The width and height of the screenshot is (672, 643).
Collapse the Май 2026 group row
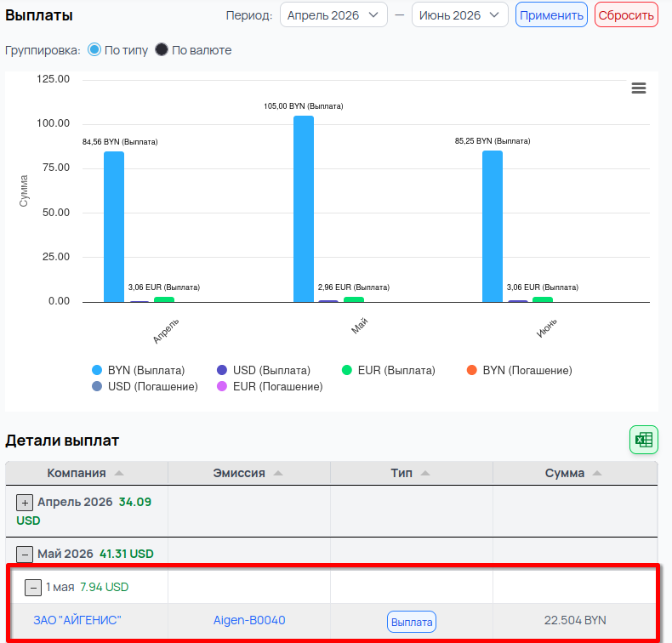coord(26,554)
